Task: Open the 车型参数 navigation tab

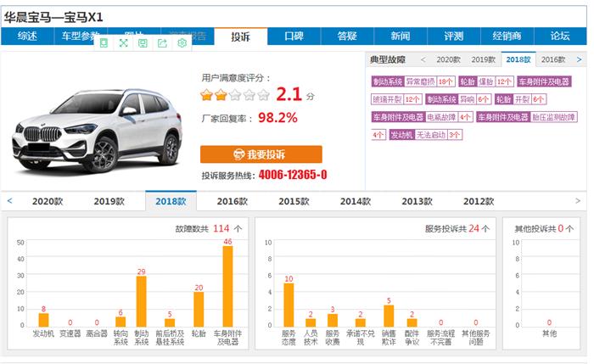Action: 81,36
